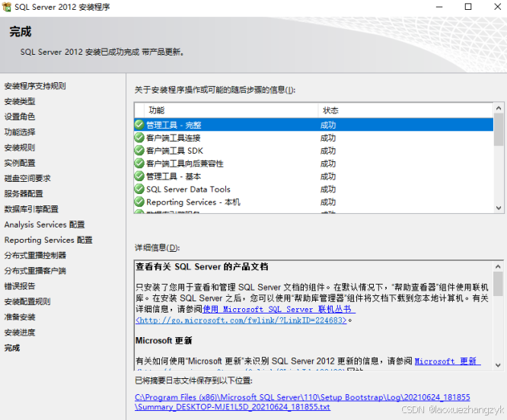Image resolution: width=507 pixels, height=420 pixels.
Task: Select the 管理工具 - 完整 feature row
Action: [314, 125]
